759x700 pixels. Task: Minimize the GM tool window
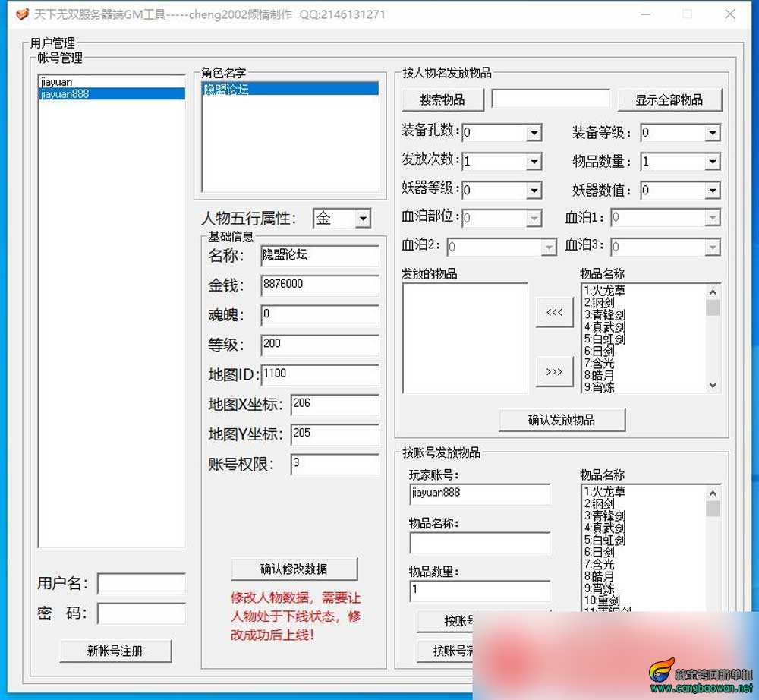point(645,14)
